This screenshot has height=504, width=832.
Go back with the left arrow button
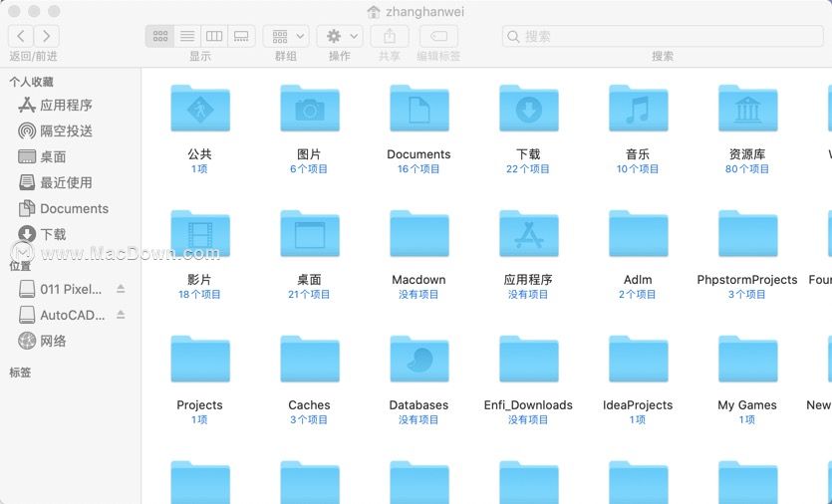21,36
